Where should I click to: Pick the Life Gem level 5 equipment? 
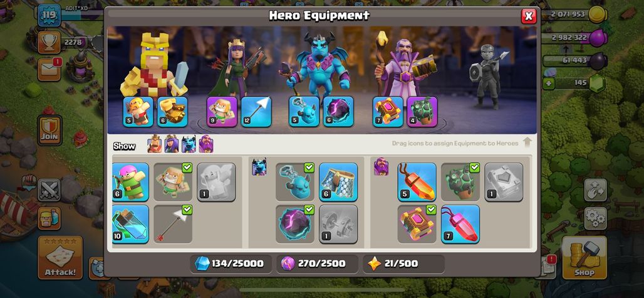tap(417, 182)
